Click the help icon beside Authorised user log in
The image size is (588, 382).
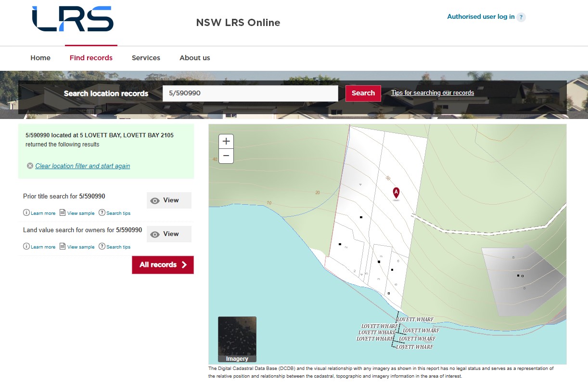point(521,17)
